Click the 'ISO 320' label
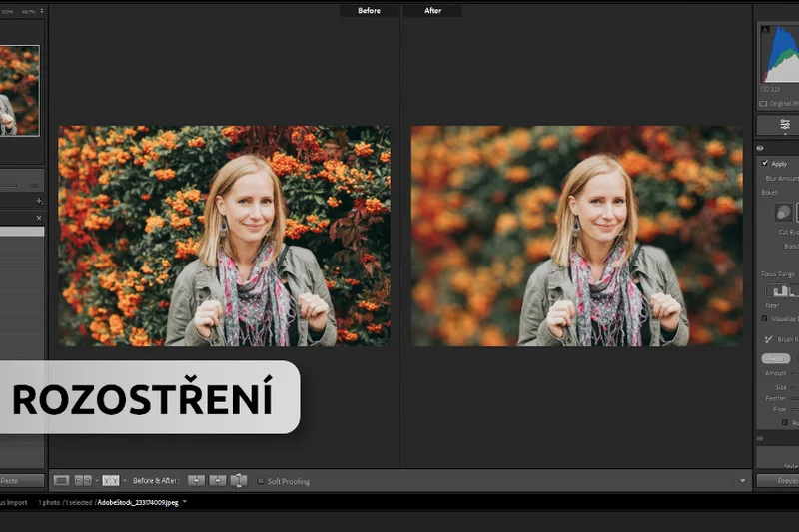799x532 pixels. click(770, 90)
